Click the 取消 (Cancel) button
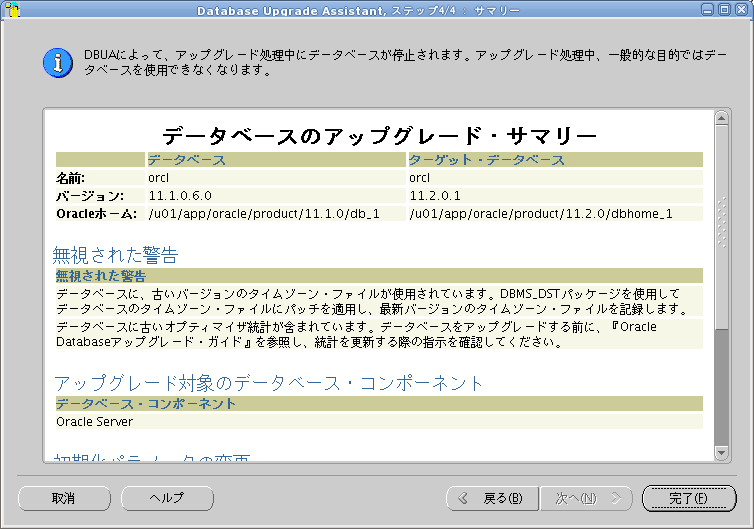 (x=64, y=498)
